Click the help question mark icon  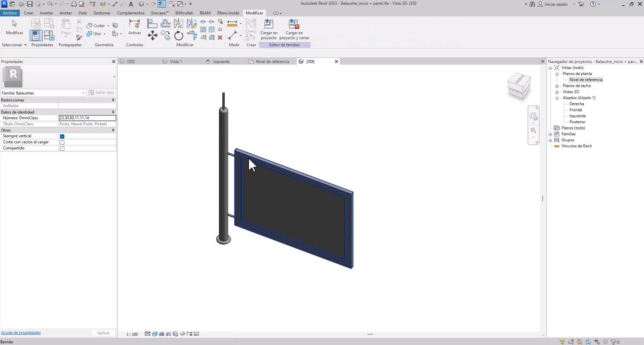tap(593, 4)
